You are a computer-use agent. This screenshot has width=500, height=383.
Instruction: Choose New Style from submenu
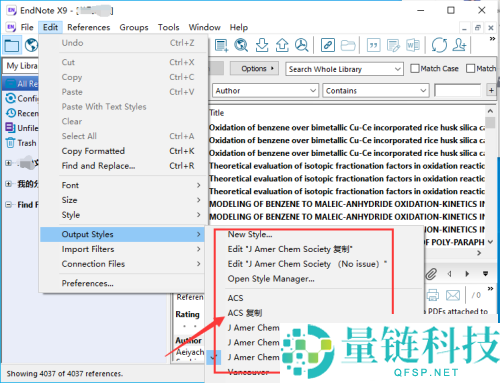click(x=250, y=234)
